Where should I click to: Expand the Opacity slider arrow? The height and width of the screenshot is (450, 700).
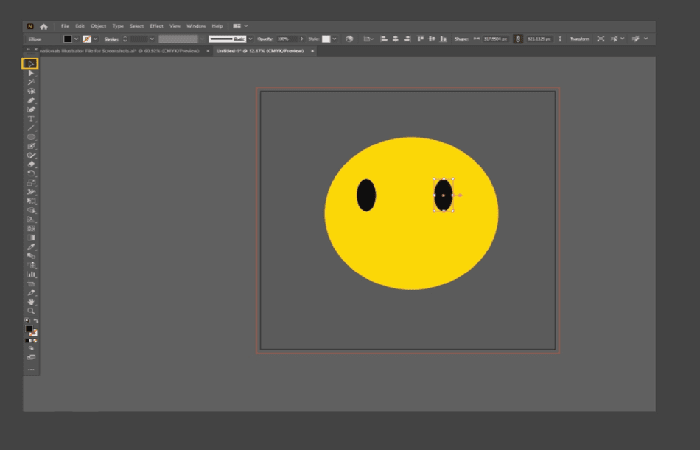pyautogui.click(x=302, y=39)
